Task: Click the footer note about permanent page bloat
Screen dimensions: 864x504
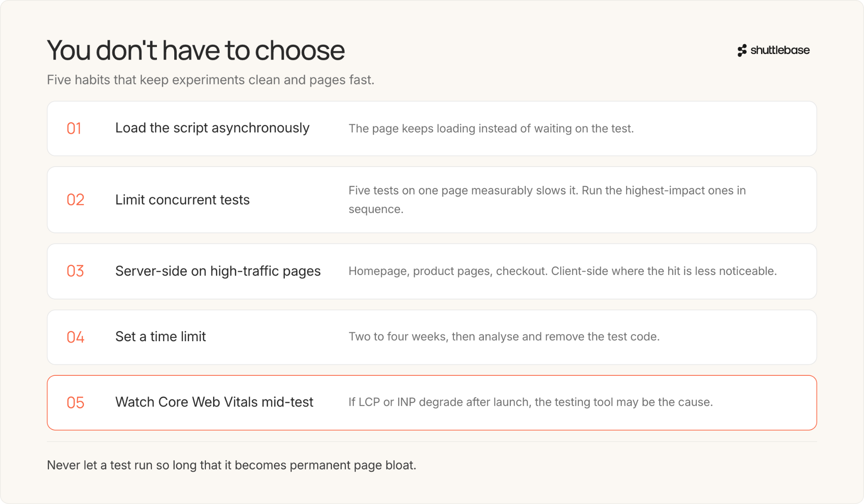Action: point(232,465)
